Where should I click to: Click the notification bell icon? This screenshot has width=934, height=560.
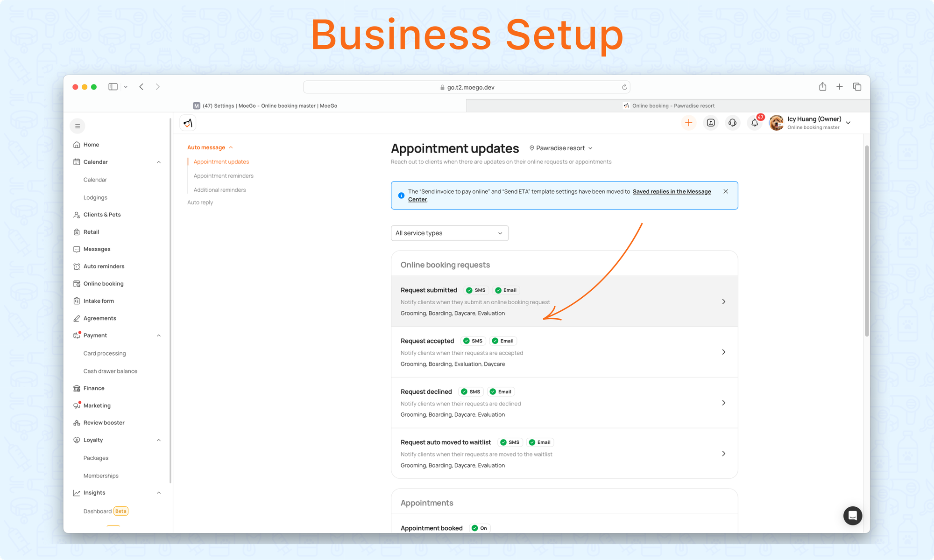(754, 123)
